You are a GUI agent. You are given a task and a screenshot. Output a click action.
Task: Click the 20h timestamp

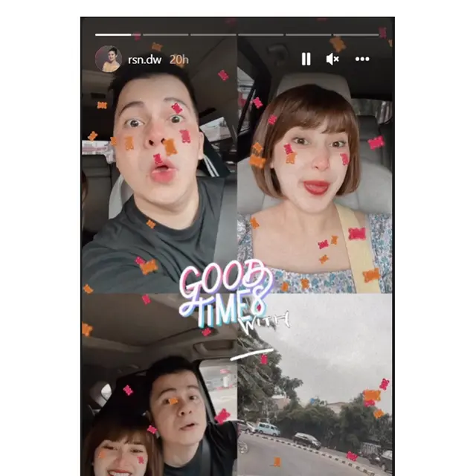(178, 59)
